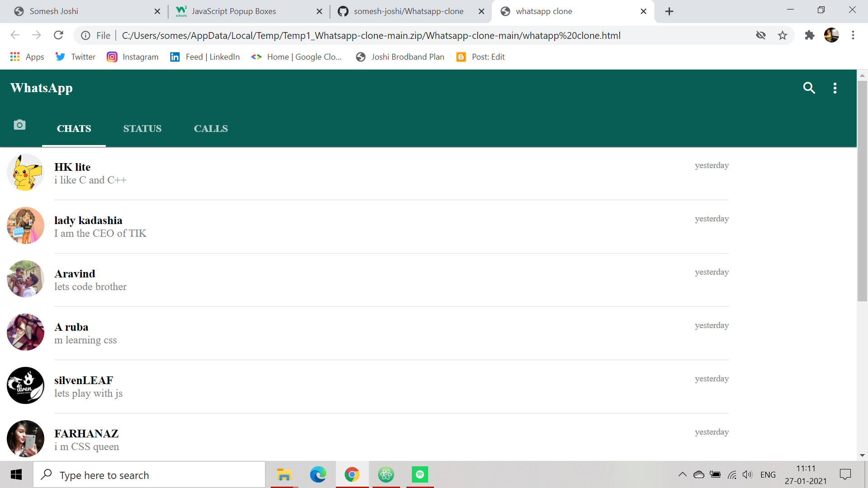Open the Chrome profile avatar

[831, 35]
